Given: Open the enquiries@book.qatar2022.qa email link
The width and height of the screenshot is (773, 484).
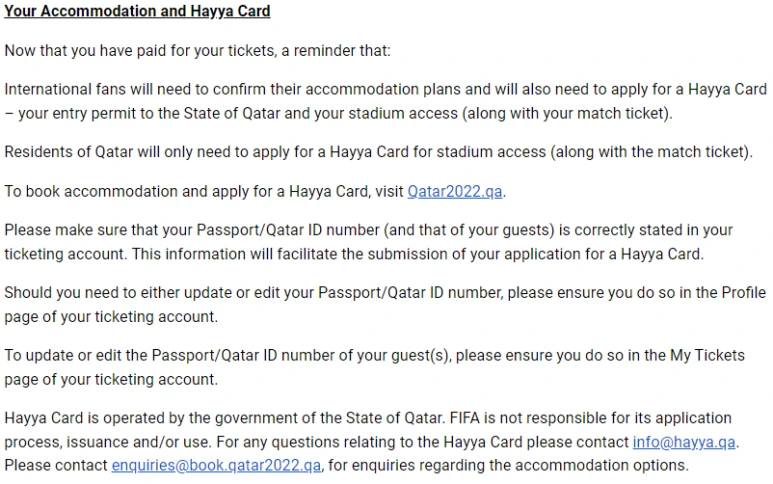Looking at the screenshot, I should point(216,465).
